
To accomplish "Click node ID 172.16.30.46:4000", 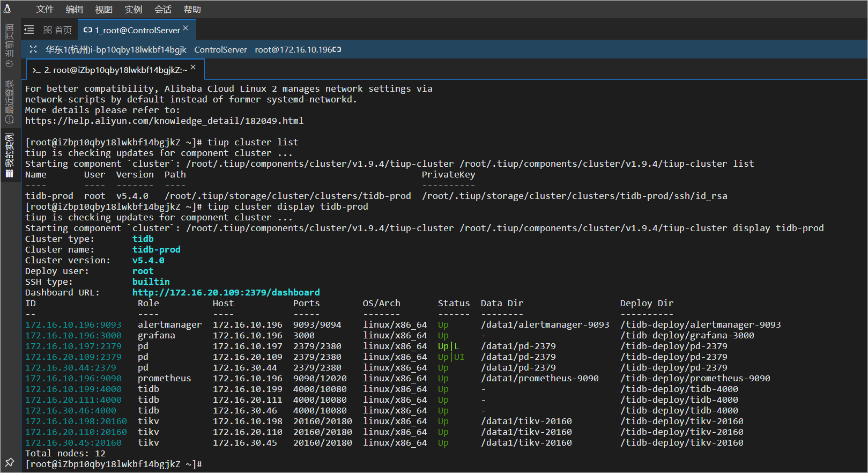I will tap(70, 410).
